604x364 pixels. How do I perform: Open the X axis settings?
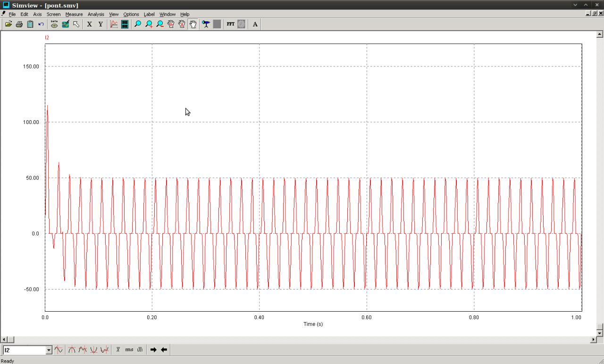[89, 24]
